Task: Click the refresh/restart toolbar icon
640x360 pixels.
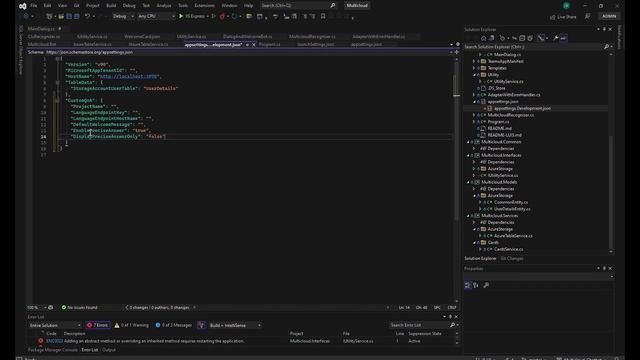Action: [x=234, y=16]
